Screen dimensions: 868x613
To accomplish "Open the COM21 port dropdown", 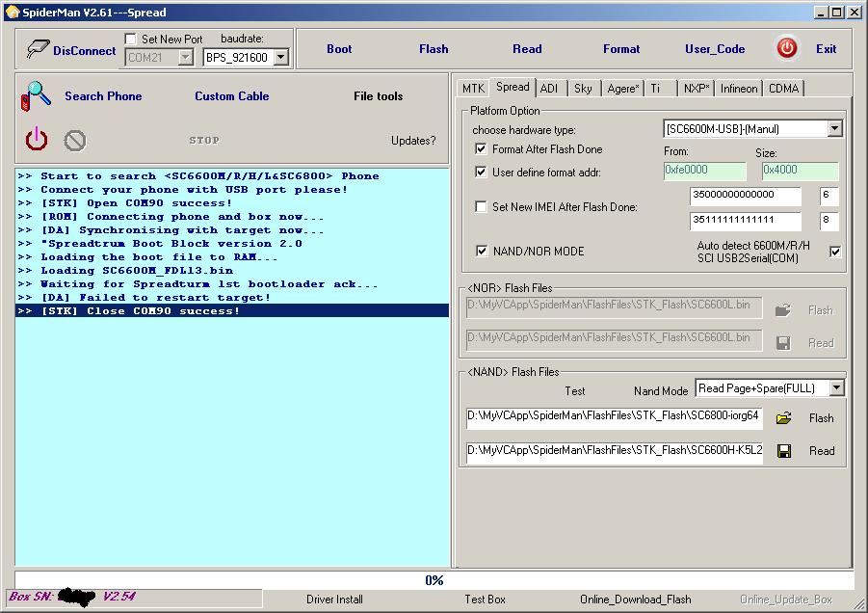I will point(185,57).
